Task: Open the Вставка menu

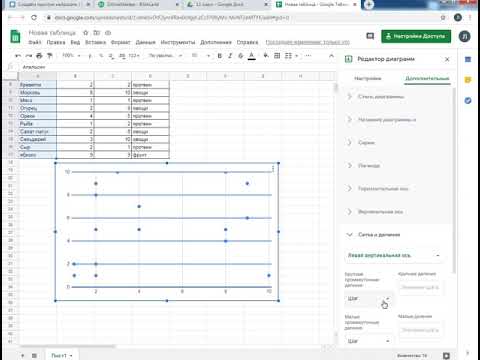Action: click(95, 42)
